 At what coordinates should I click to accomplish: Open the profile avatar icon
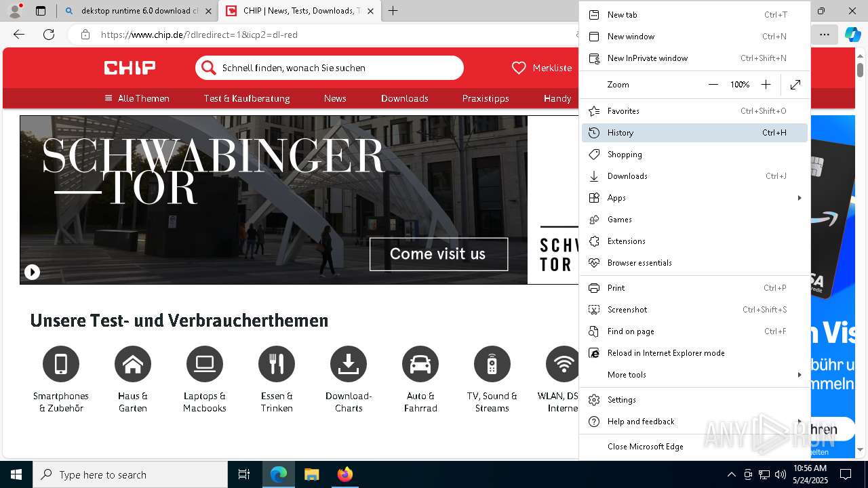pyautogui.click(x=14, y=11)
